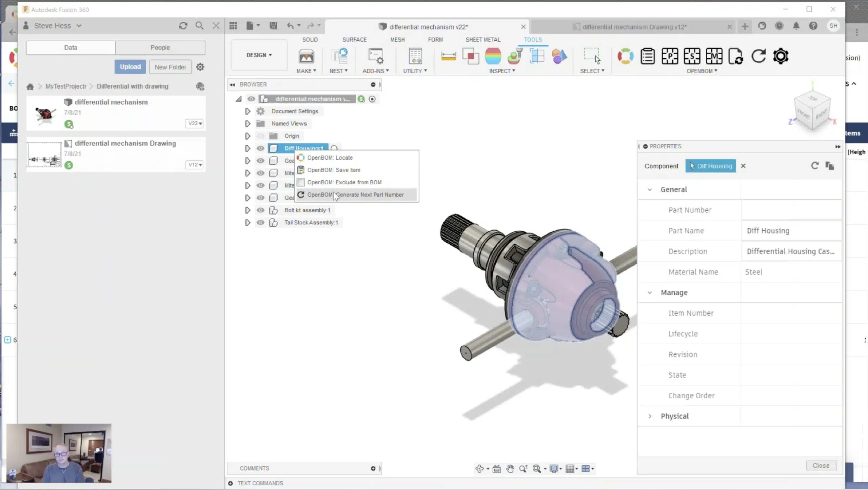Expand the Physical properties section

[x=650, y=416]
